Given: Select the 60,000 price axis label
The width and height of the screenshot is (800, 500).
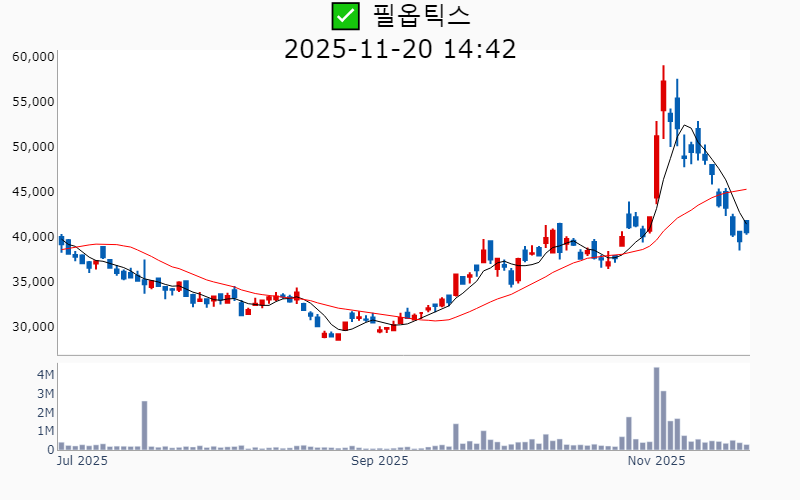Looking at the screenshot, I should [32, 57].
